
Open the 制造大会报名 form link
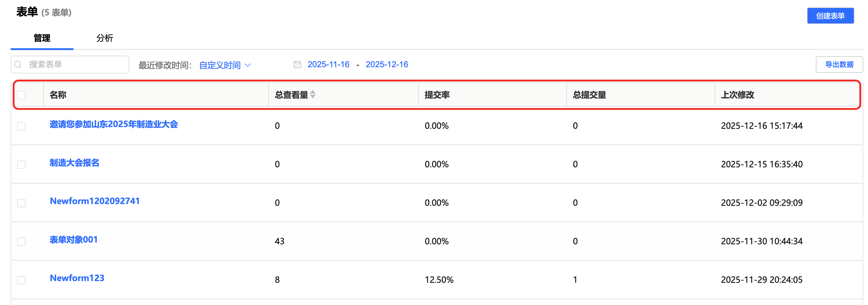(74, 163)
